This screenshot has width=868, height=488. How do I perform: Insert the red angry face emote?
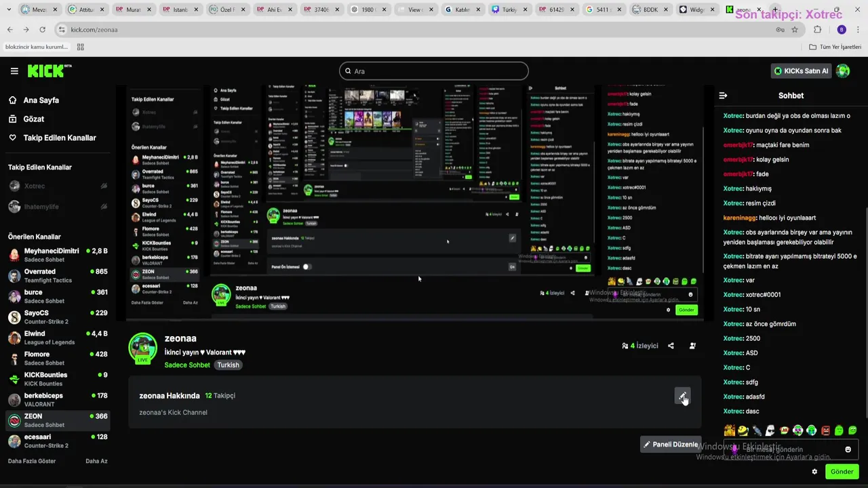825,430
